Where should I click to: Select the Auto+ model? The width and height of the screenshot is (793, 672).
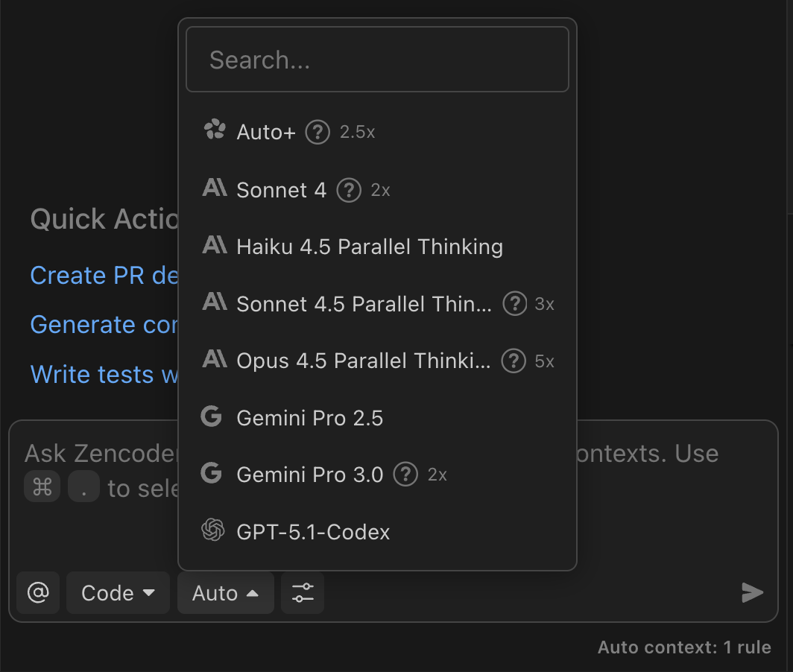[266, 132]
